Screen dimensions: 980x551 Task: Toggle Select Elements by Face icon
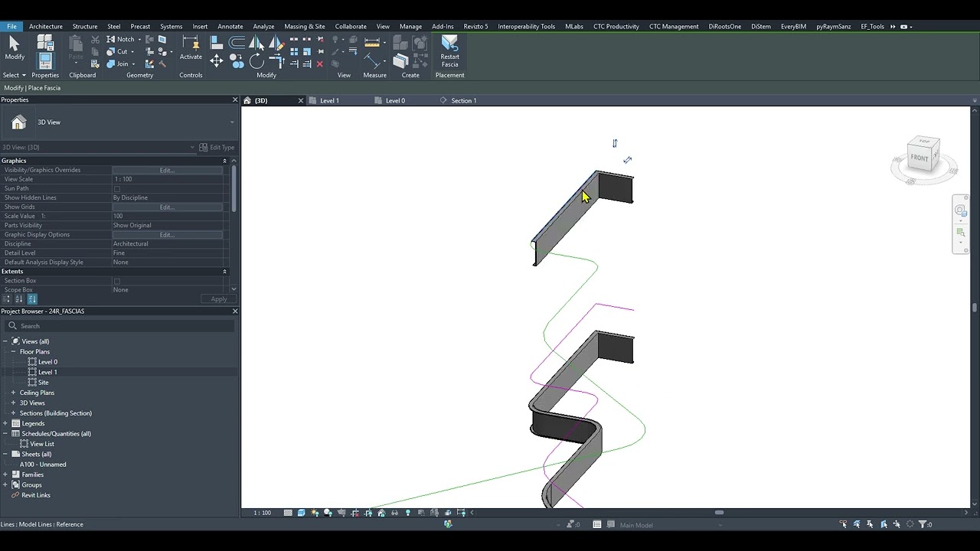click(x=884, y=524)
